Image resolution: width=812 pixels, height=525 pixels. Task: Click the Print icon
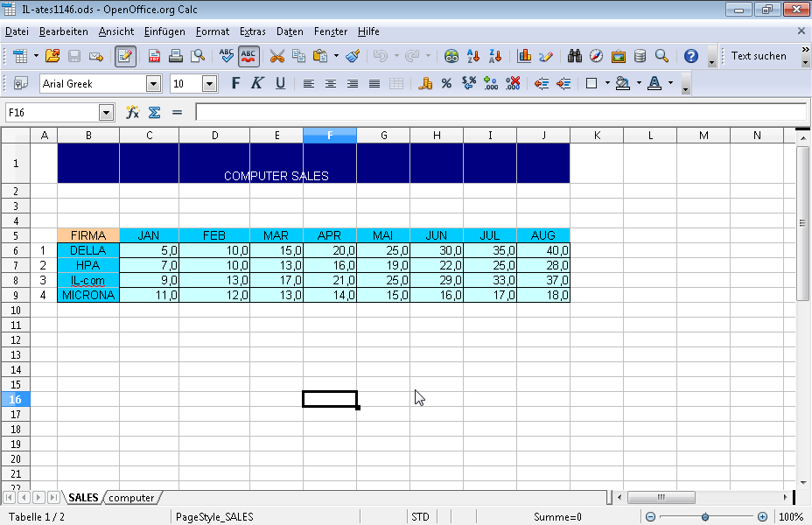(x=176, y=56)
